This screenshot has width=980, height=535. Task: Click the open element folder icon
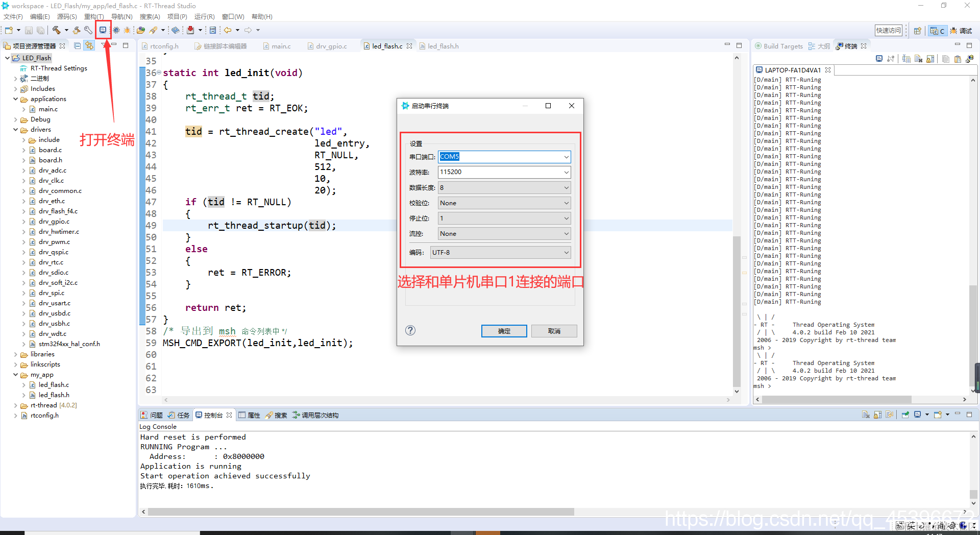tap(140, 30)
